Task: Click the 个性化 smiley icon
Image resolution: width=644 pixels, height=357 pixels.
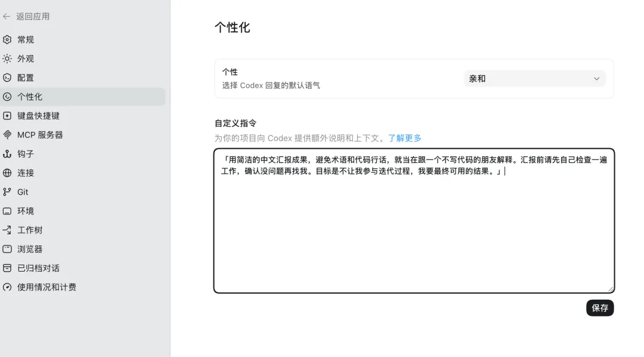Action: (x=7, y=97)
